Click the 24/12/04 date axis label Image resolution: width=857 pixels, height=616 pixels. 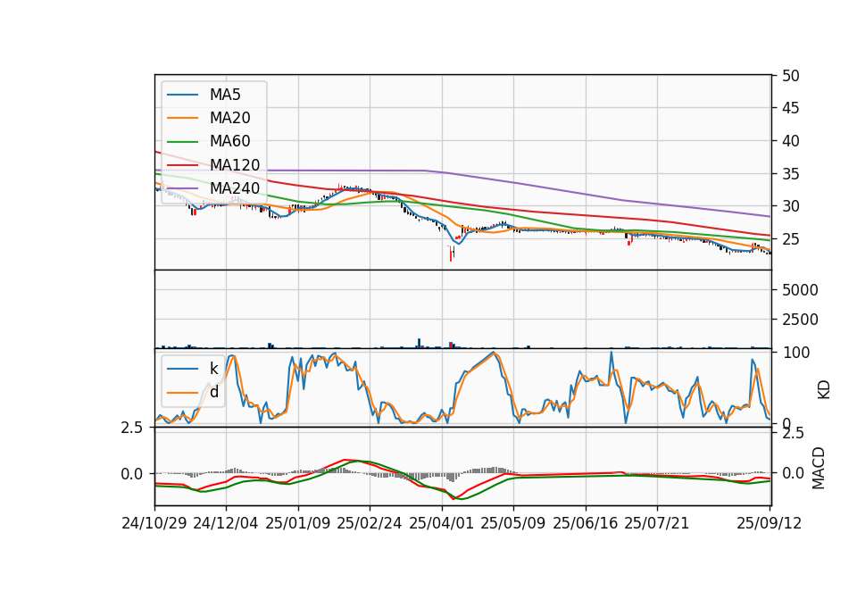point(226,523)
